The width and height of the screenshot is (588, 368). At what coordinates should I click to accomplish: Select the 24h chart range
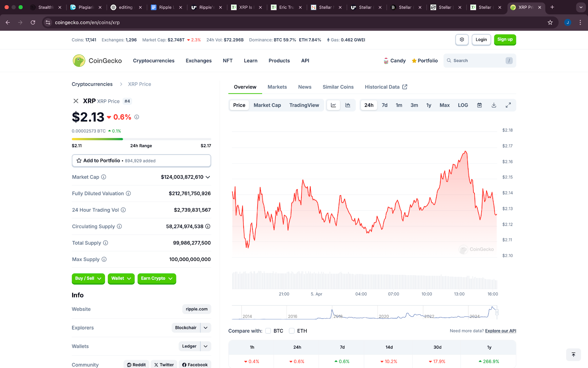(x=369, y=105)
